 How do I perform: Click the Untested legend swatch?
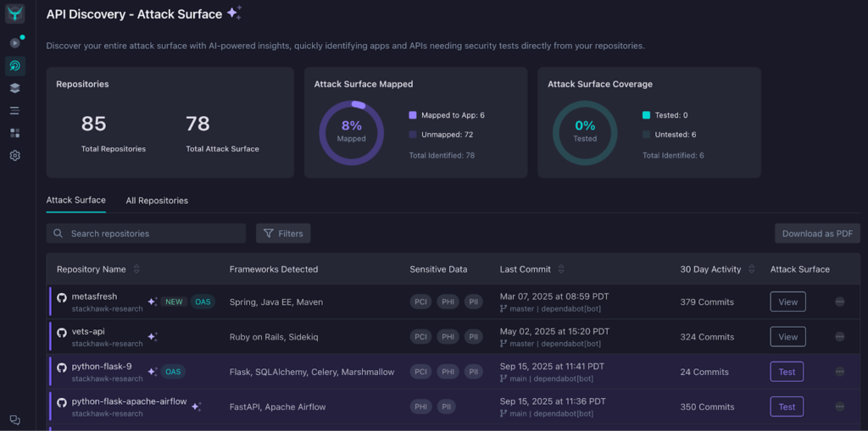click(x=646, y=134)
